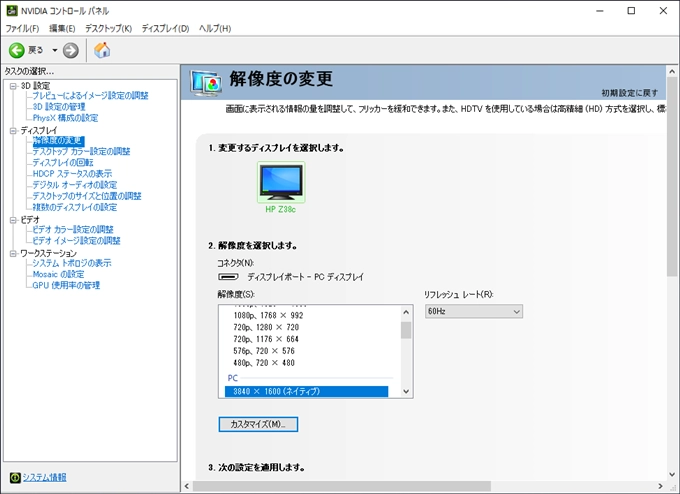The height and width of the screenshot is (494, 680).
Task: Click resolution list scroll down arrow
Action: point(406,391)
